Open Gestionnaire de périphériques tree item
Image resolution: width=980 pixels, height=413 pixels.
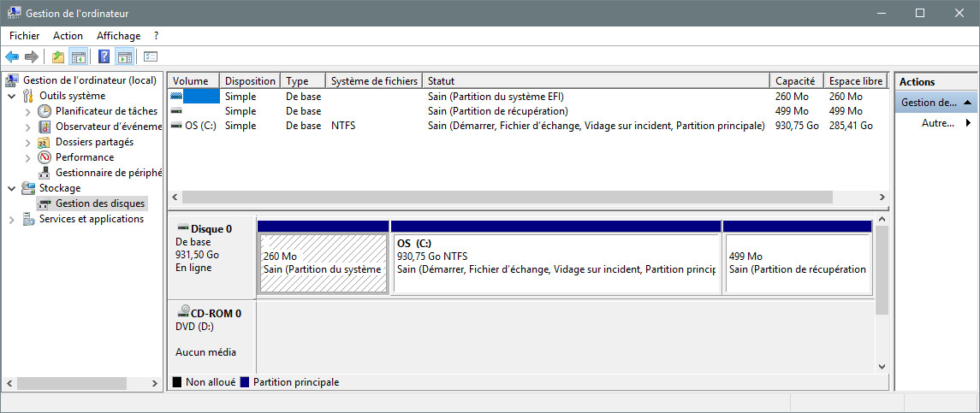[108, 173]
